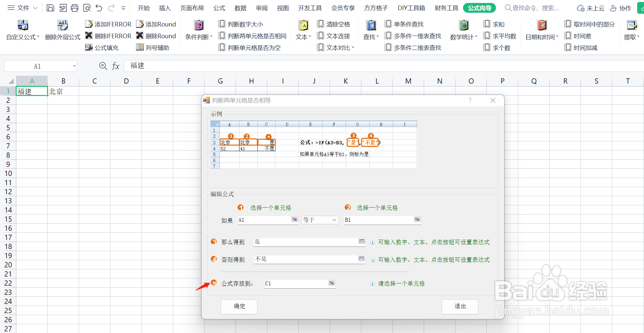Click 判断数字大小
The width and height of the screenshot is (644, 333).
(x=241, y=24)
